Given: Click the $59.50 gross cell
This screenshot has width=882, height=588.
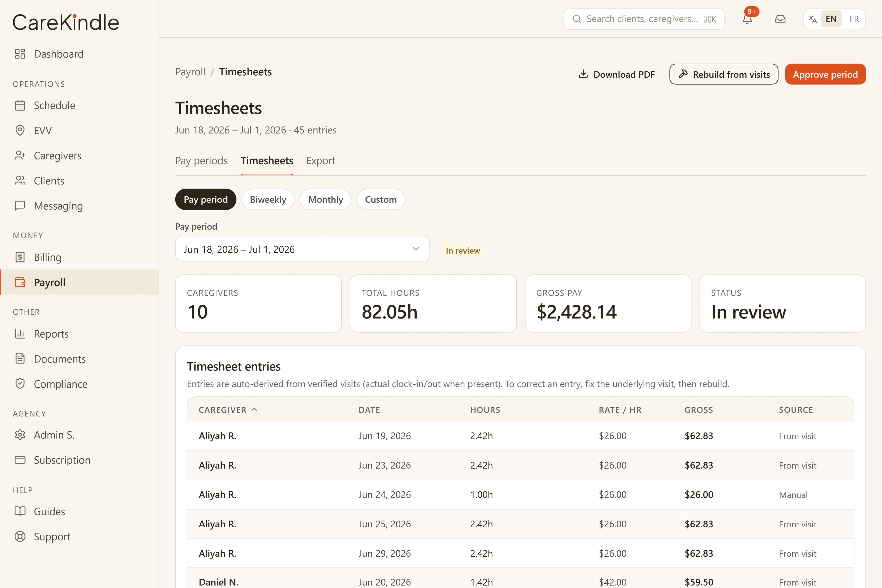Looking at the screenshot, I should tap(699, 582).
